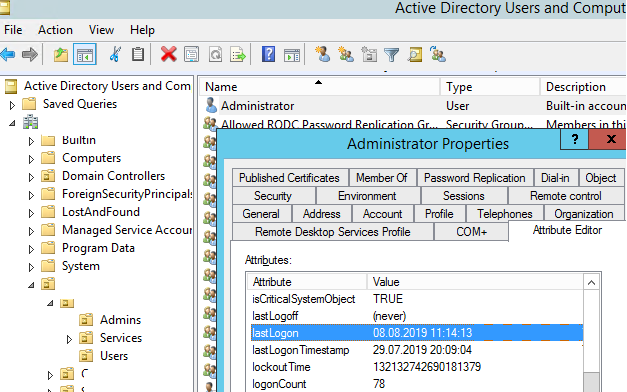This screenshot has height=392, width=627.
Task: Select the Users OU in tree
Action: [x=114, y=356]
